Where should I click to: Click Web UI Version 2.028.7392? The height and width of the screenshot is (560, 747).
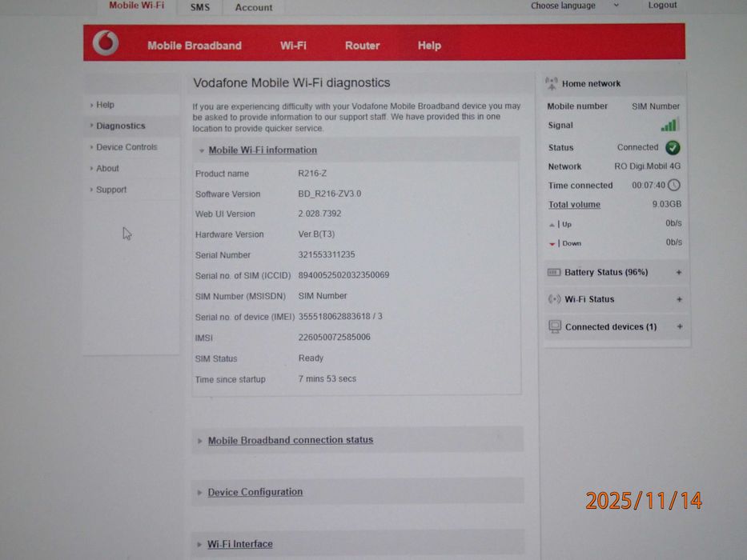[x=319, y=214]
